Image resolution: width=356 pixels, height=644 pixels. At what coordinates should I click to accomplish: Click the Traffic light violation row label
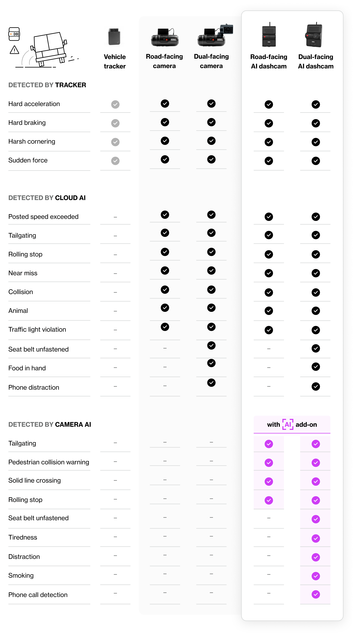[37, 329]
